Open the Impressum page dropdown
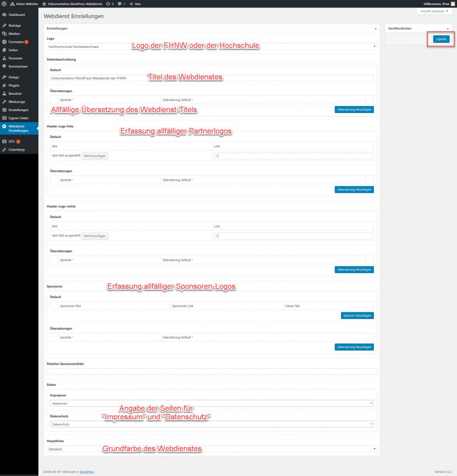 pos(212,403)
